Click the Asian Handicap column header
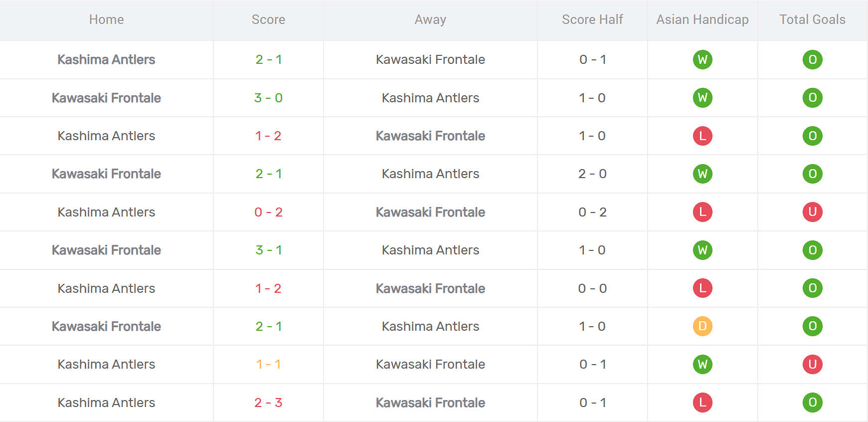The height and width of the screenshot is (422, 868). pyautogui.click(x=702, y=19)
